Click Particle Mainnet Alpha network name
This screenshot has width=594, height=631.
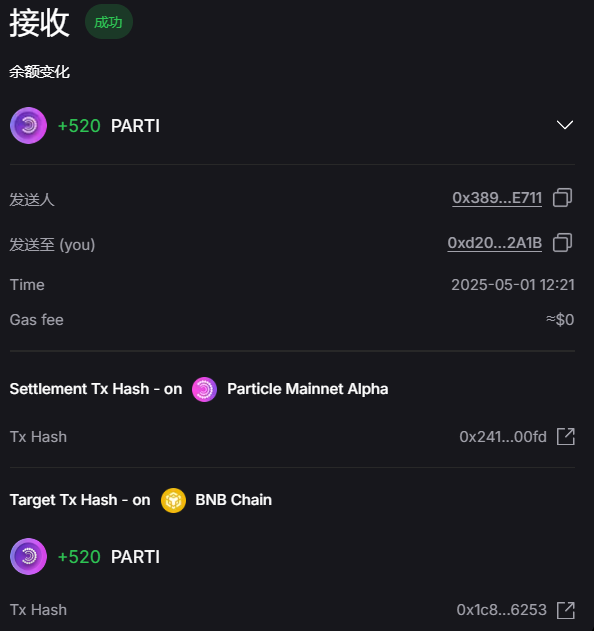point(307,389)
